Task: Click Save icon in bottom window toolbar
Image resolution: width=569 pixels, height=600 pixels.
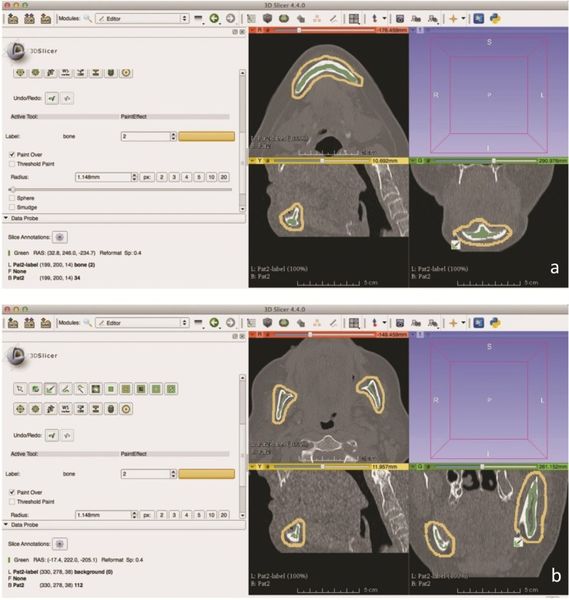Action: pyautogui.click(x=46, y=323)
